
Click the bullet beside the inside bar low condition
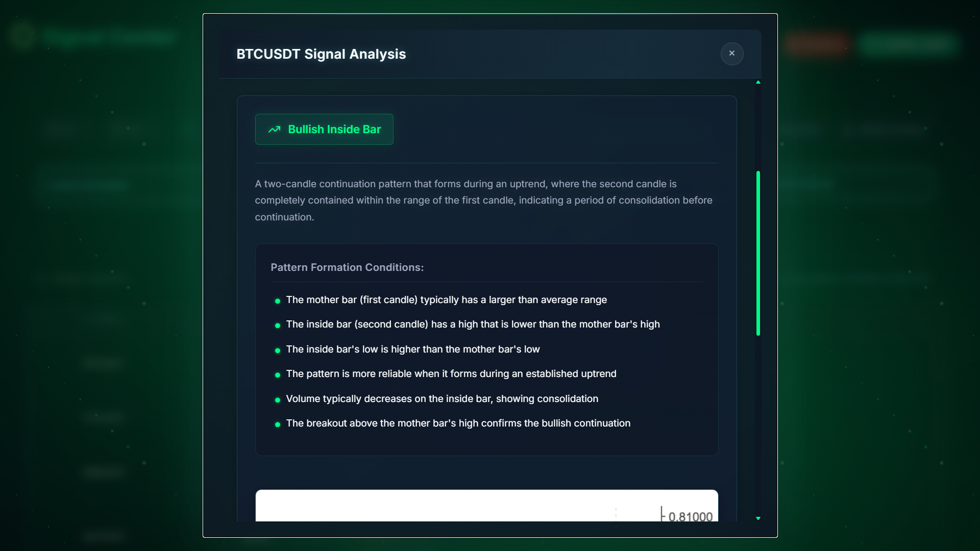[x=278, y=350]
